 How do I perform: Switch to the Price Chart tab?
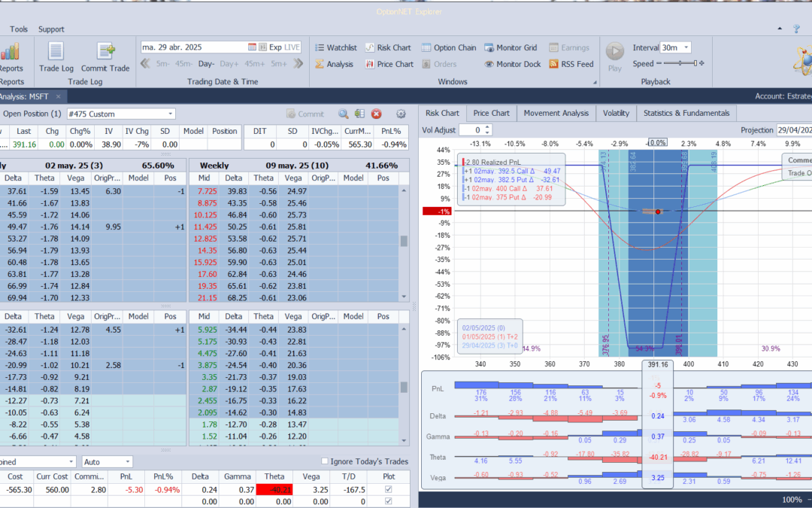coord(491,113)
